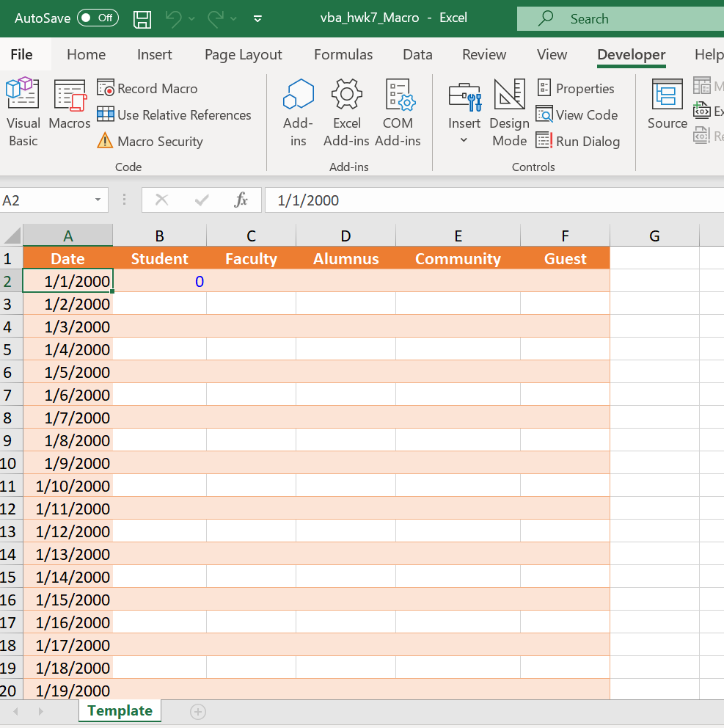The image size is (724, 728).
Task: Expand the Insert controls dropdown
Action: click(x=464, y=139)
